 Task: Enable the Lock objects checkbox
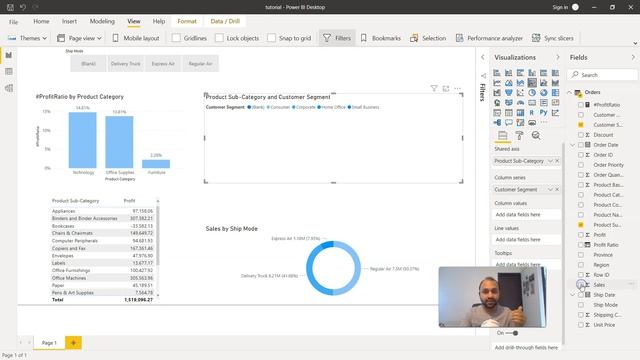(x=219, y=38)
